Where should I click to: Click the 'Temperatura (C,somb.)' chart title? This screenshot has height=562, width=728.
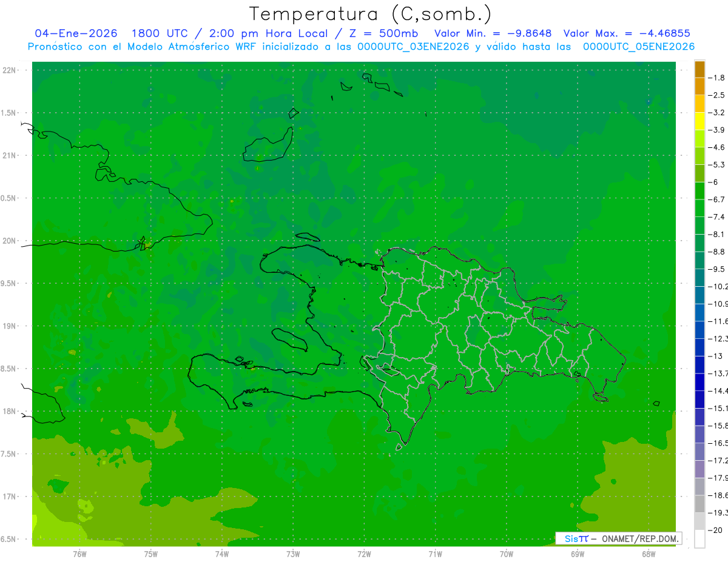370,14
